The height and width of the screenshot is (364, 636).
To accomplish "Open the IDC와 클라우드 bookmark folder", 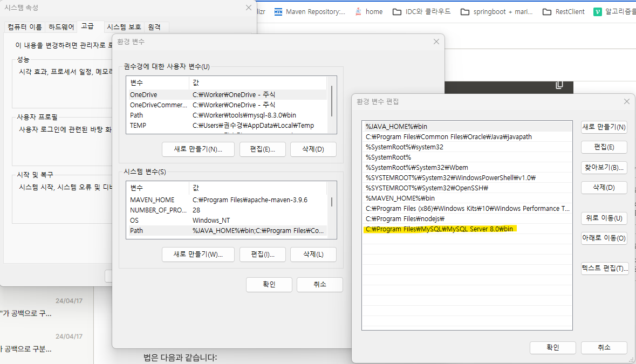I will (421, 12).
